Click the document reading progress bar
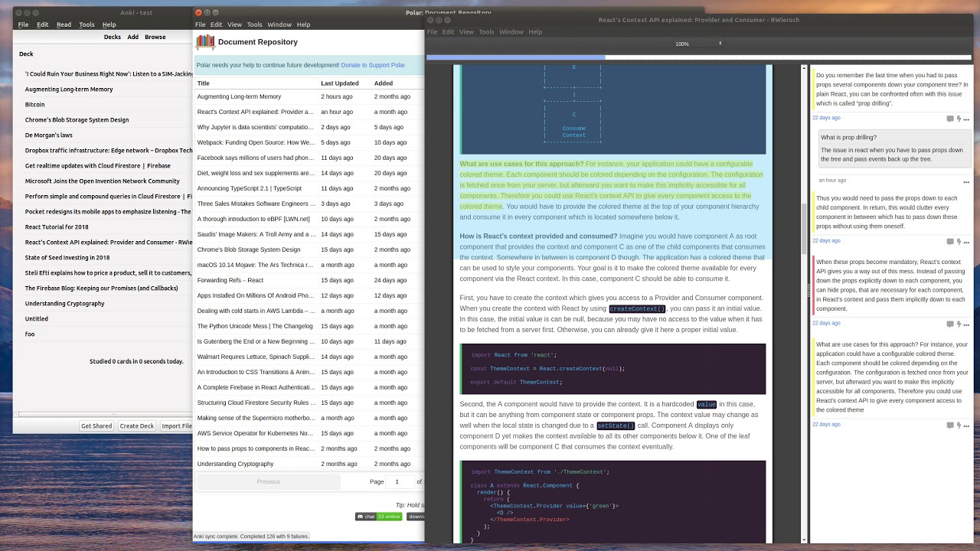Viewport: 980px width, 551px height. pos(699,57)
